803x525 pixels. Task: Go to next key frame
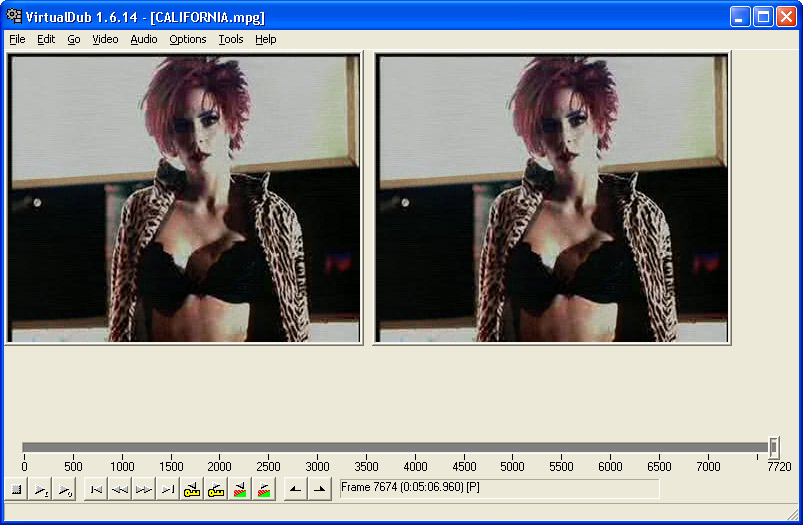click(x=216, y=490)
